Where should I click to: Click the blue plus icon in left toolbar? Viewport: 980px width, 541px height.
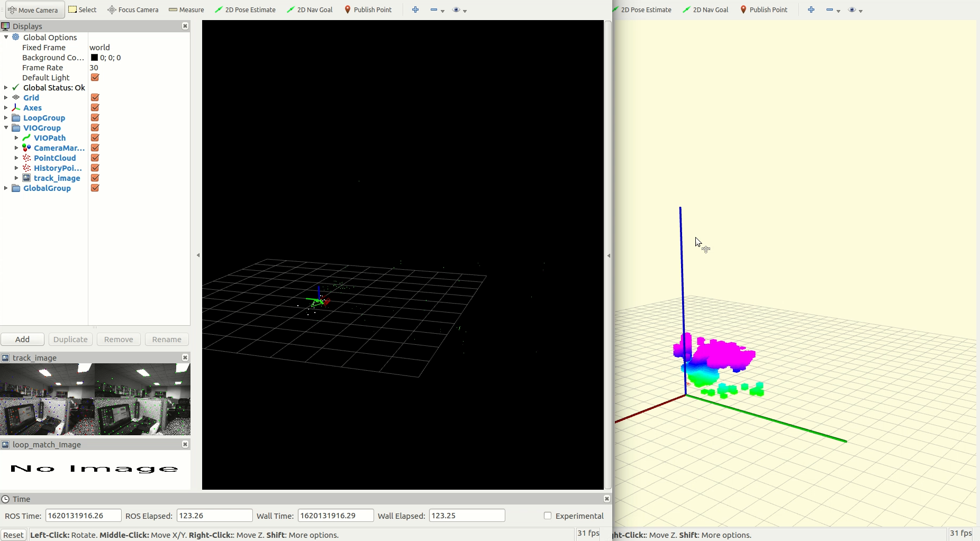click(x=415, y=10)
